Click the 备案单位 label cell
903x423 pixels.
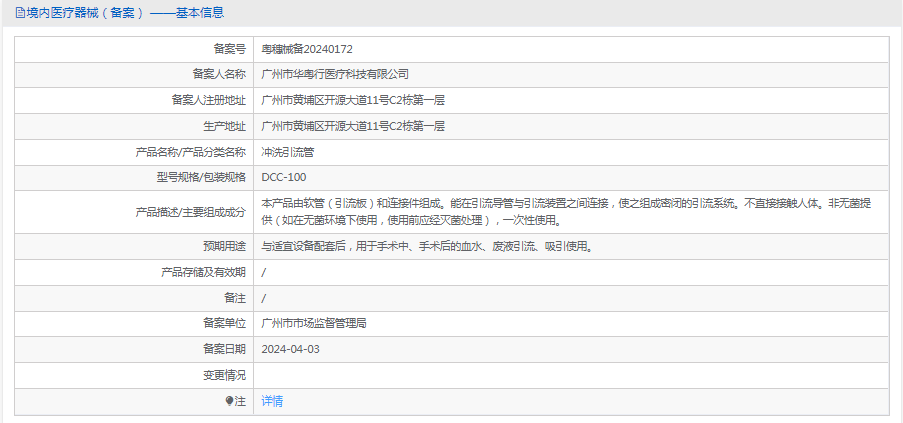tap(134, 323)
